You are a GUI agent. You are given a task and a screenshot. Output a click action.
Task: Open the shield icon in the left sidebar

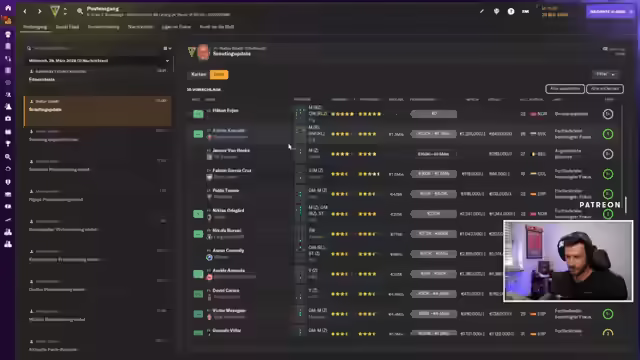click(8, 182)
